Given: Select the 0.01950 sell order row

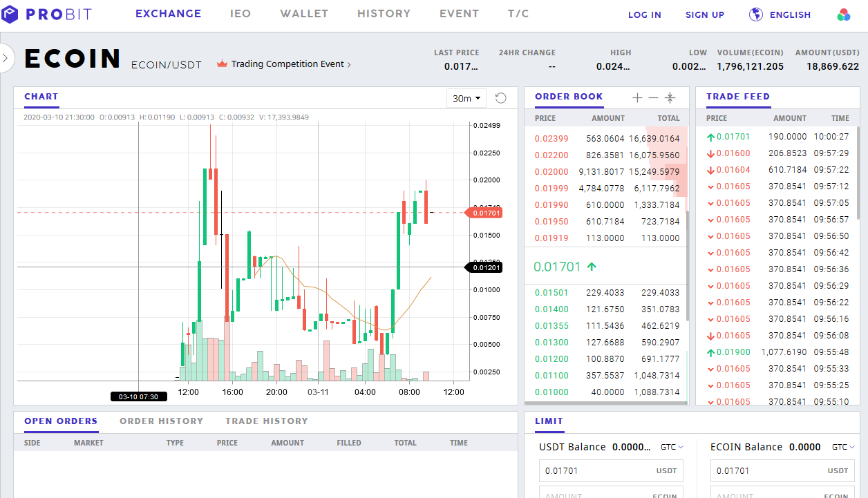Looking at the screenshot, I should tap(607, 221).
